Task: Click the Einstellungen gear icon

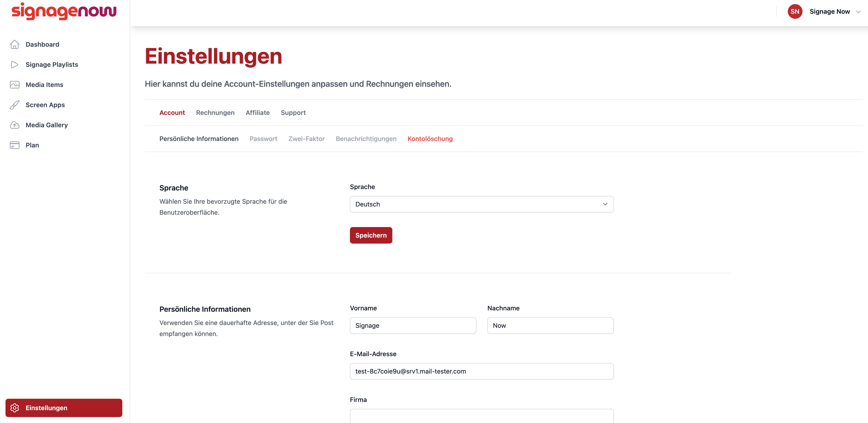Action: coord(14,408)
